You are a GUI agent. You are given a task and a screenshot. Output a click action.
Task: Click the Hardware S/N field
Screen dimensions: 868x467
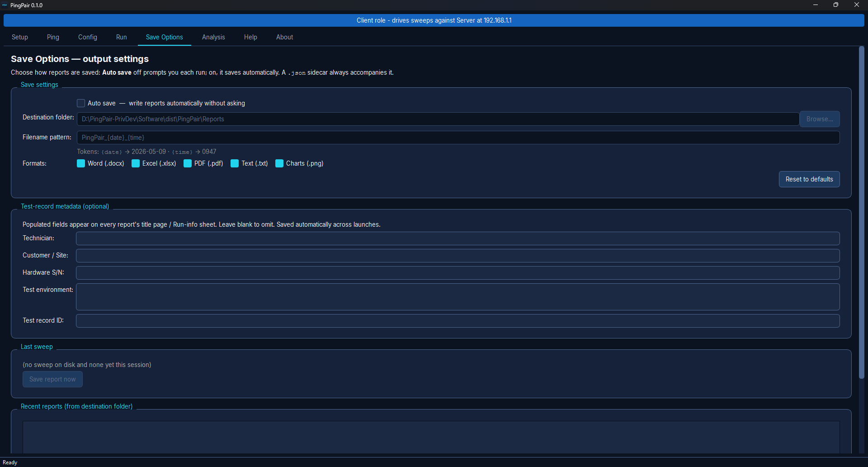[x=458, y=273]
